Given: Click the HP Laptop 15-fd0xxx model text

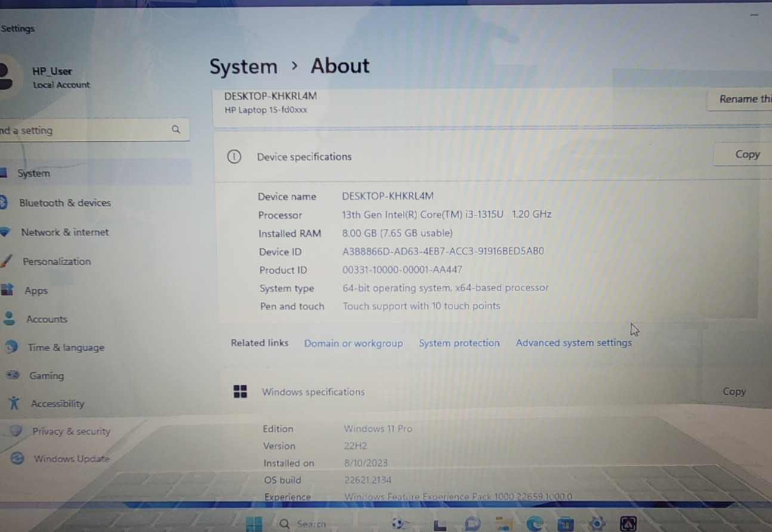Looking at the screenshot, I should 266,110.
